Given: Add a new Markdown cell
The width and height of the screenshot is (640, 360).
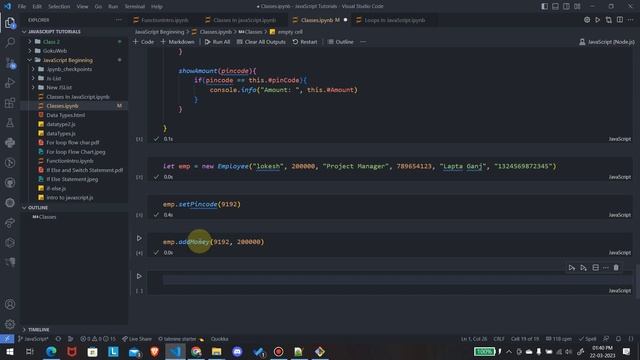Looking at the screenshot, I should [178, 42].
